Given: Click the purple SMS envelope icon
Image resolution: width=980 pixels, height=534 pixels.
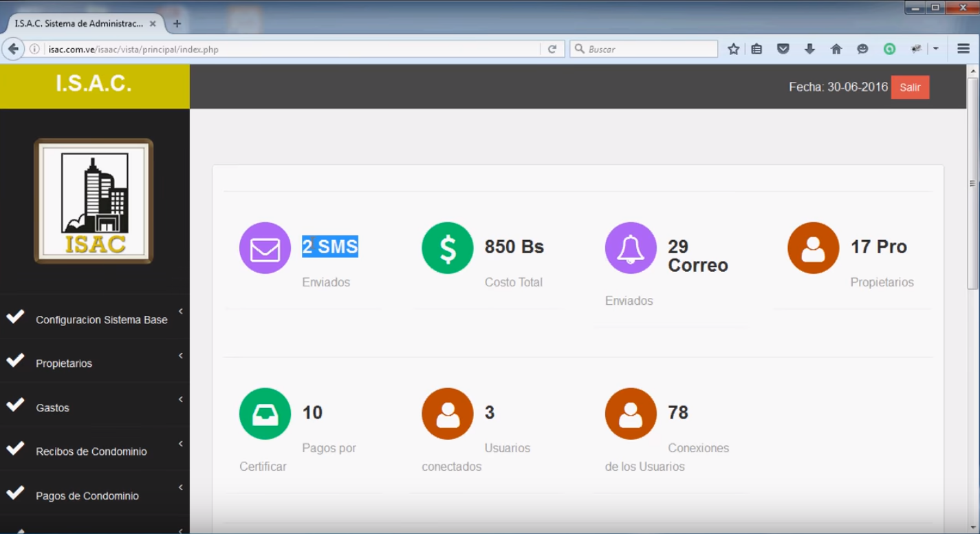Looking at the screenshot, I should click(x=265, y=248).
